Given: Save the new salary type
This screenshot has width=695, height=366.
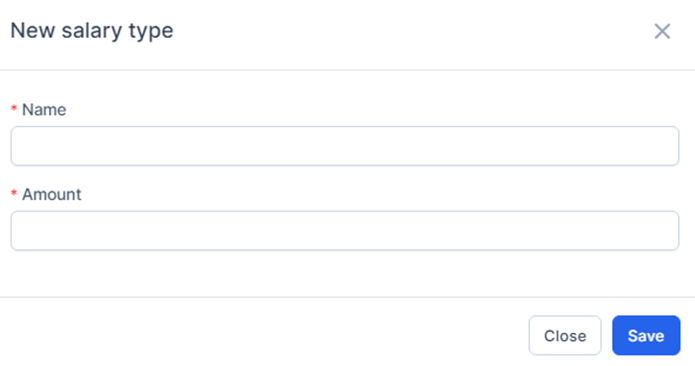Looking at the screenshot, I should tap(646, 335).
